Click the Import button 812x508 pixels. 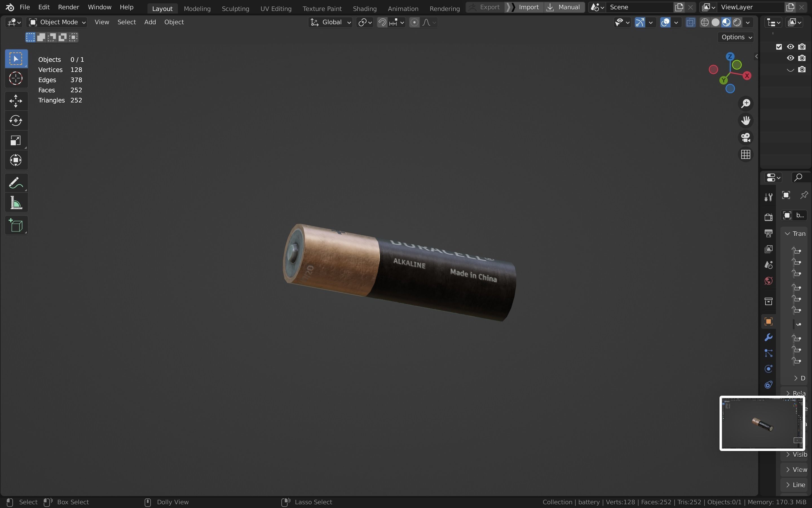pyautogui.click(x=524, y=7)
